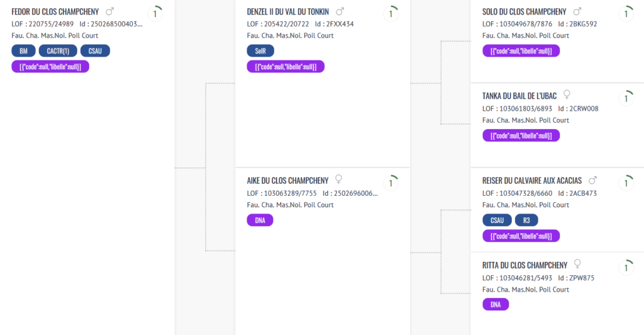
Task: Click the purple DNA badge under Aike
Action: click(x=260, y=220)
